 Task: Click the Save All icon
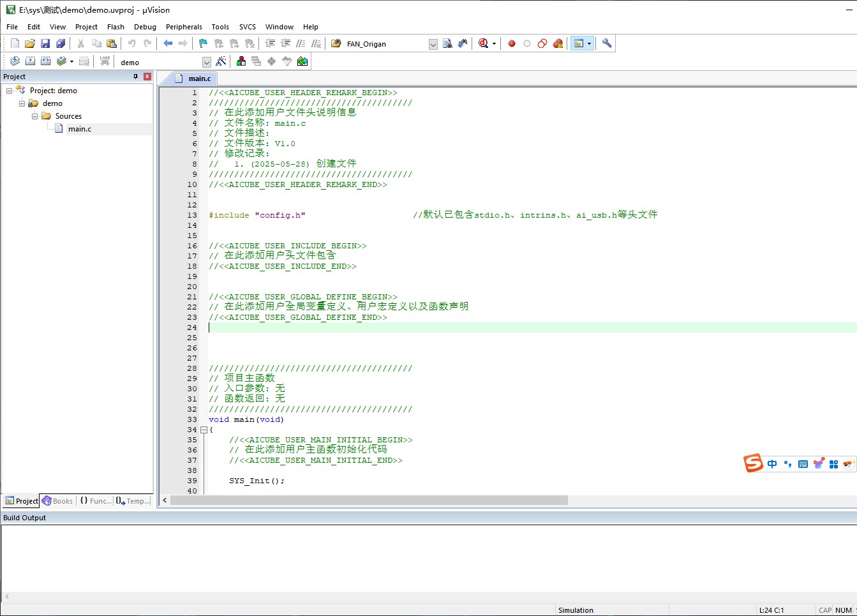tap(61, 43)
